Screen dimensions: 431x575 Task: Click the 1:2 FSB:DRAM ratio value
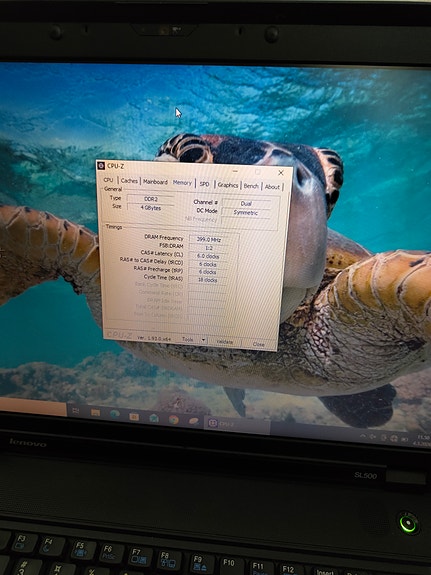tap(209, 248)
